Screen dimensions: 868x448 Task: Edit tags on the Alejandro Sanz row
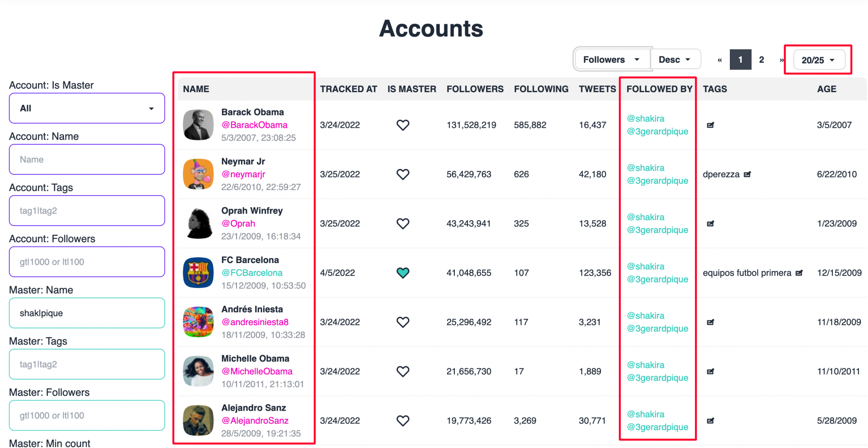pyautogui.click(x=710, y=420)
